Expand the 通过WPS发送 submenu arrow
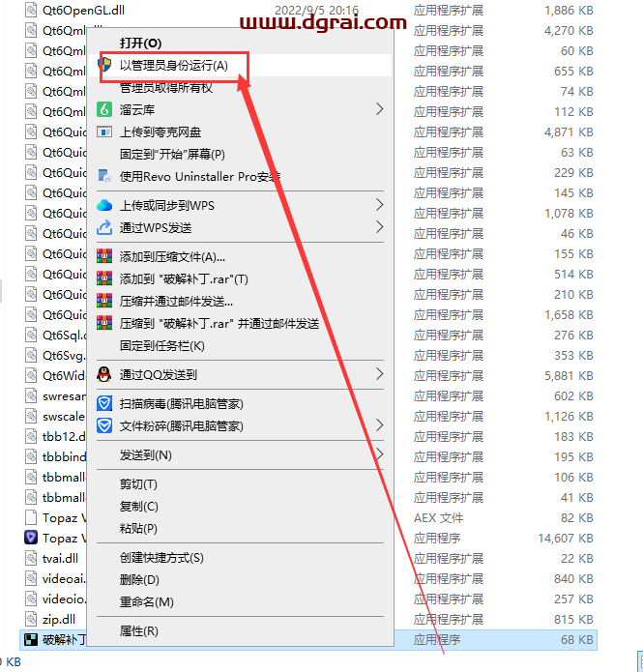This screenshot has width=643, height=672. click(x=379, y=226)
